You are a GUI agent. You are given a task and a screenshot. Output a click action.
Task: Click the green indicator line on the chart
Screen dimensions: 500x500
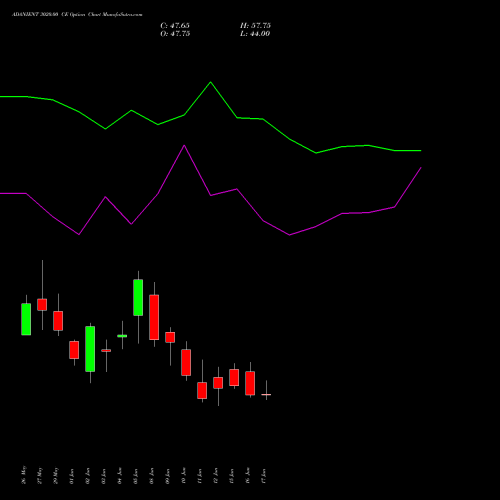point(210,83)
